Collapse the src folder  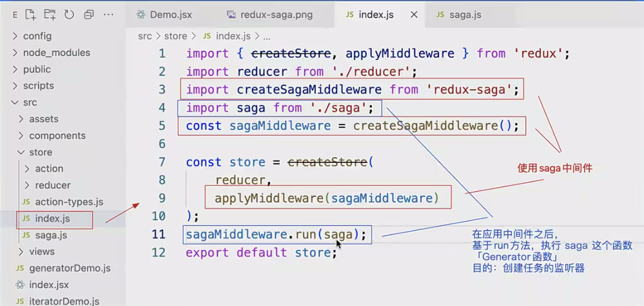[30, 102]
